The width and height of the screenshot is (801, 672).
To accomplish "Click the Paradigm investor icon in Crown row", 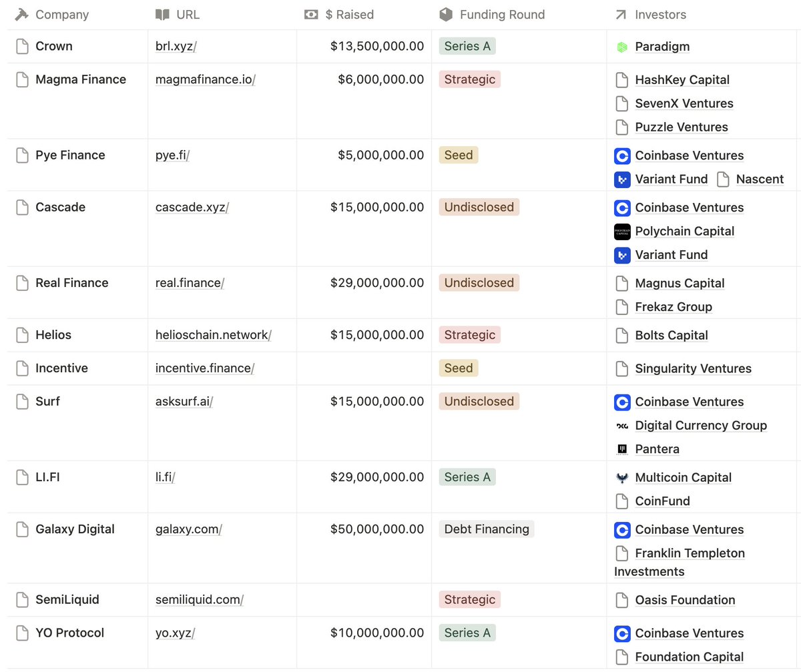I will pyautogui.click(x=623, y=47).
